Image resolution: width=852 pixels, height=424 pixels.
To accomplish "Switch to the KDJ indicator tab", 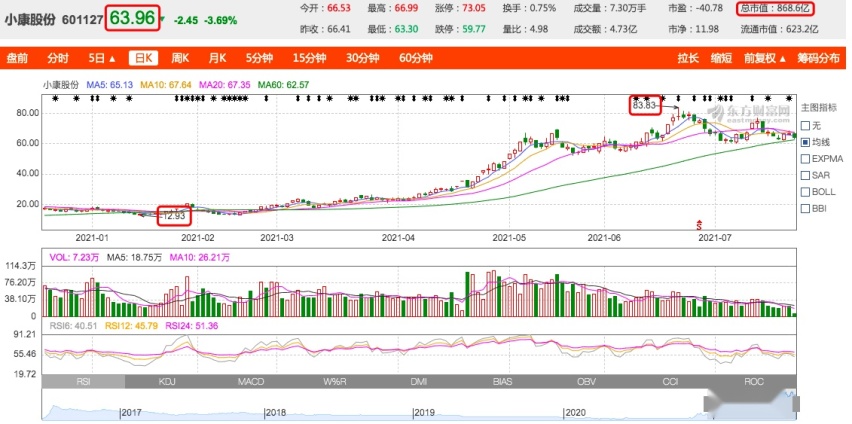I will (x=167, y=382).
